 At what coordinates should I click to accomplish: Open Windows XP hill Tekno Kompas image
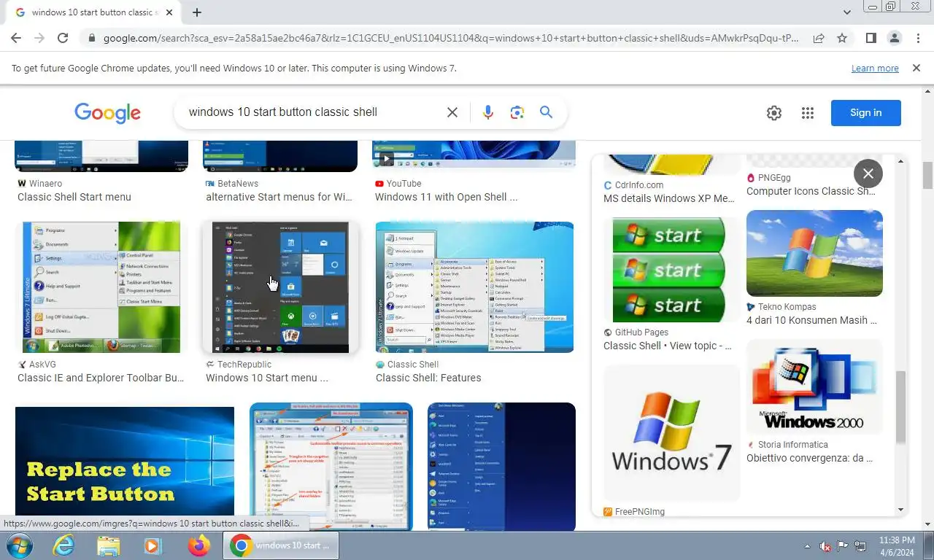pyautogui.click(x=814, y=253)
